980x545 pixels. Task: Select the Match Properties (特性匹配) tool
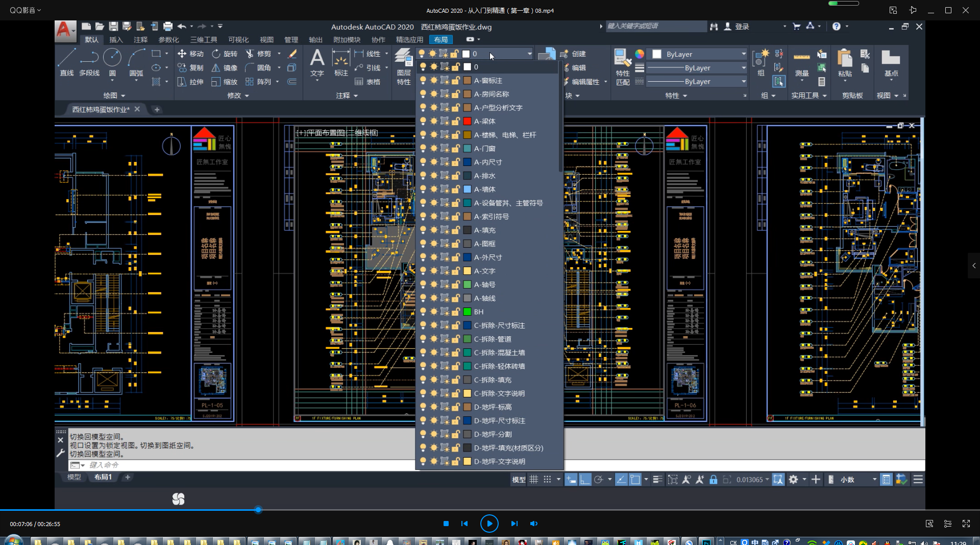coord(623,67)
